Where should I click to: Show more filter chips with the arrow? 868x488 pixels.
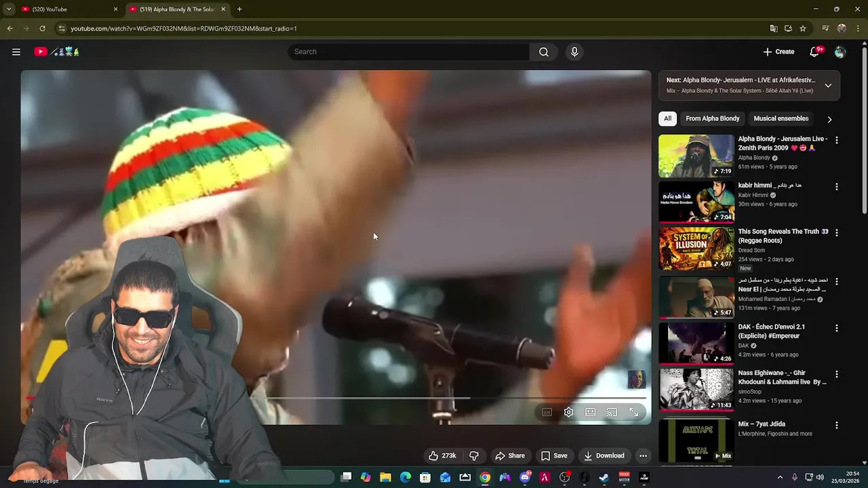coord(829,119)
